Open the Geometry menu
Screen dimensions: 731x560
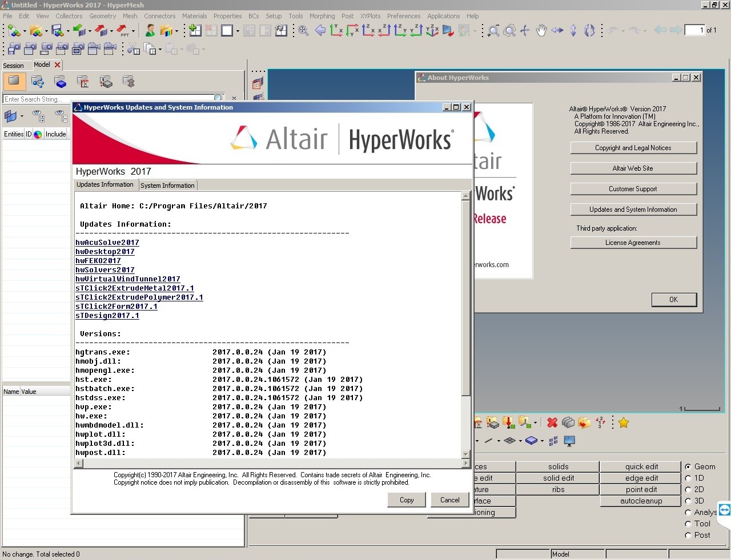102,16
